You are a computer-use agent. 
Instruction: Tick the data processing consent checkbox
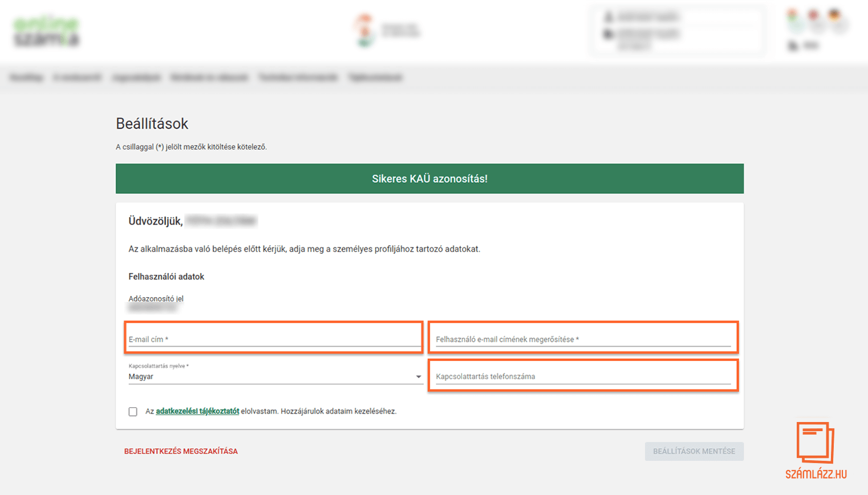pyautogui.click(x=133, y=412)
